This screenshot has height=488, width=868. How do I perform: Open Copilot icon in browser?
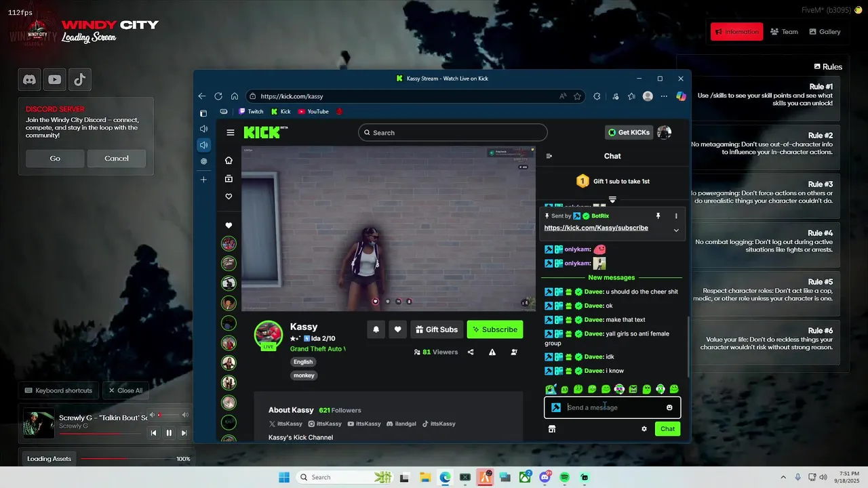pos(681,96)
